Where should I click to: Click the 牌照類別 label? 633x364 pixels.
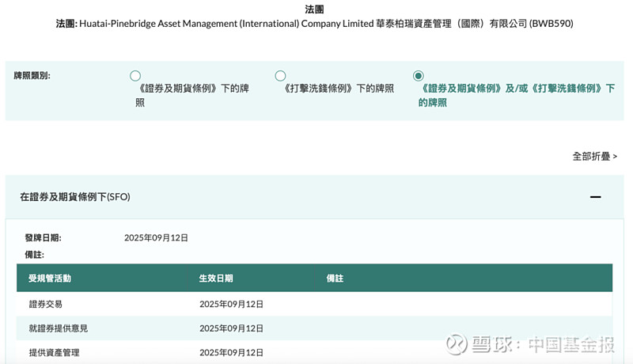click(32, 75)
